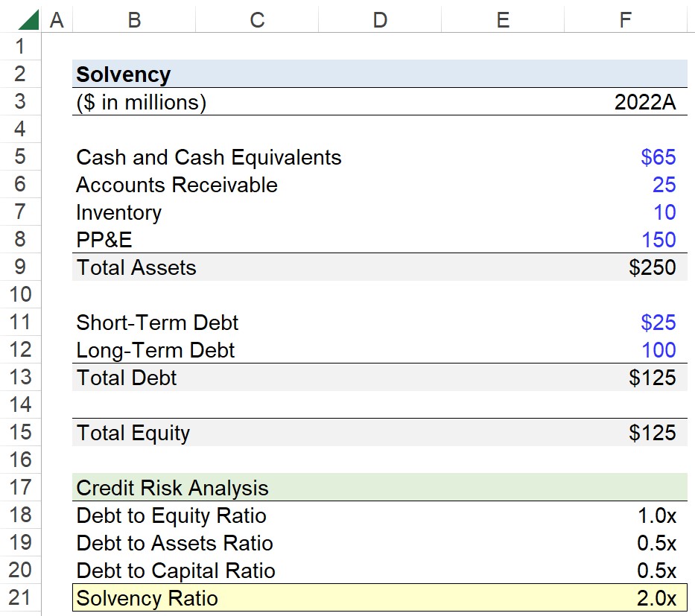Select the PP&E value 150 cell
Image resolution: width=695 pixels, height=616 pixels.
click(x=626, y=240)
